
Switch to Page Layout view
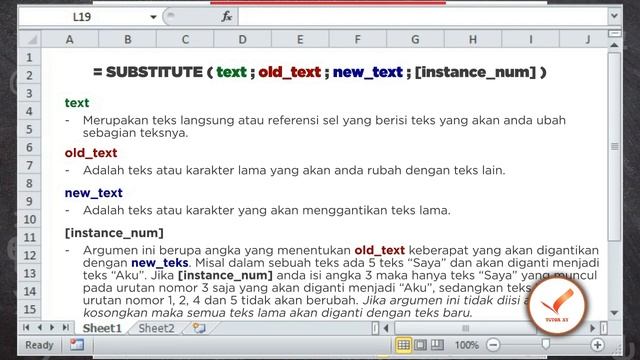pos(420,345)
